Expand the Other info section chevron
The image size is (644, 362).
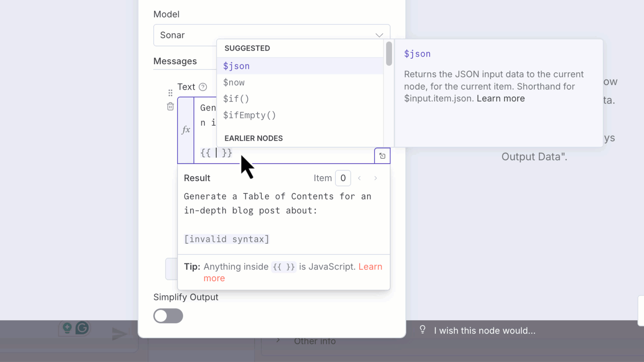278,341
